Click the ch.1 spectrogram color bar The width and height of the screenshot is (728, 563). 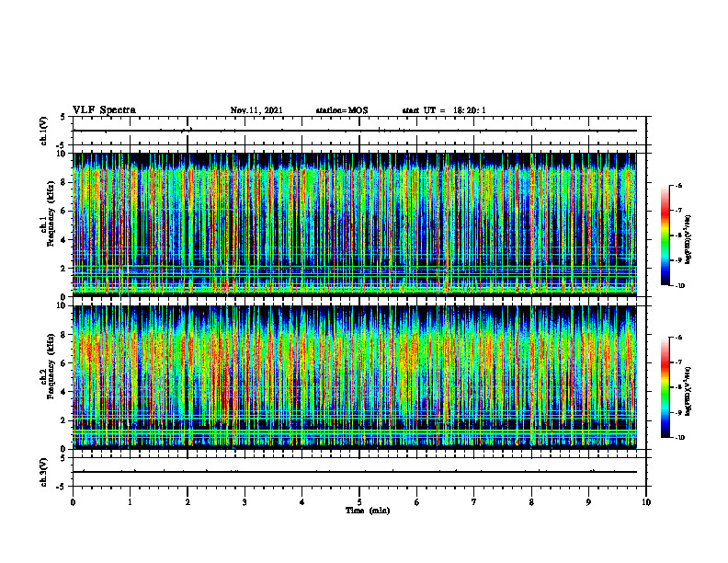pyautogui.click(x=665, y=236)
